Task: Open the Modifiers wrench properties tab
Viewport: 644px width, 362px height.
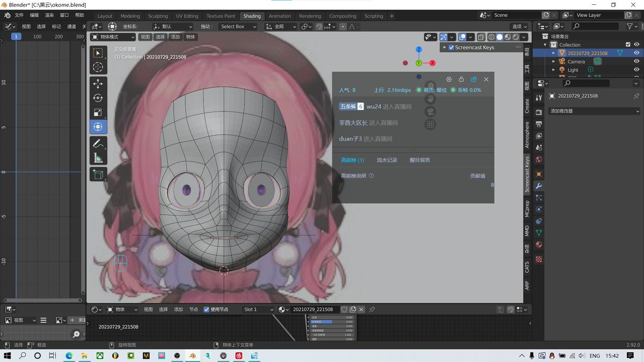Action: [539, 186]
